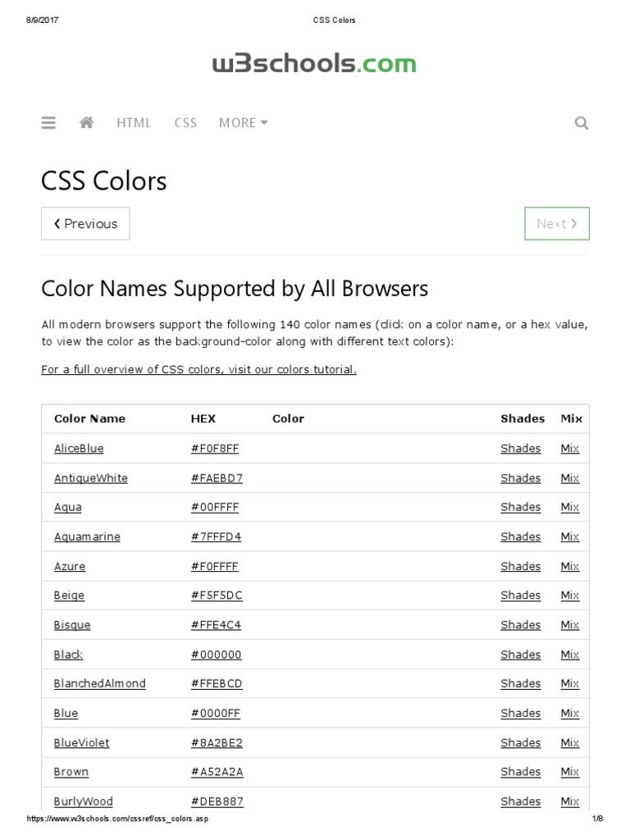Open the AliceBlue color name link

coord(79,449)
